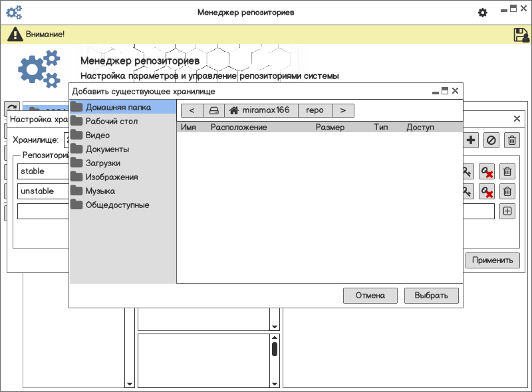532x392 pixels.
Task: Click the Выбрать button
Action: (431, 296)
